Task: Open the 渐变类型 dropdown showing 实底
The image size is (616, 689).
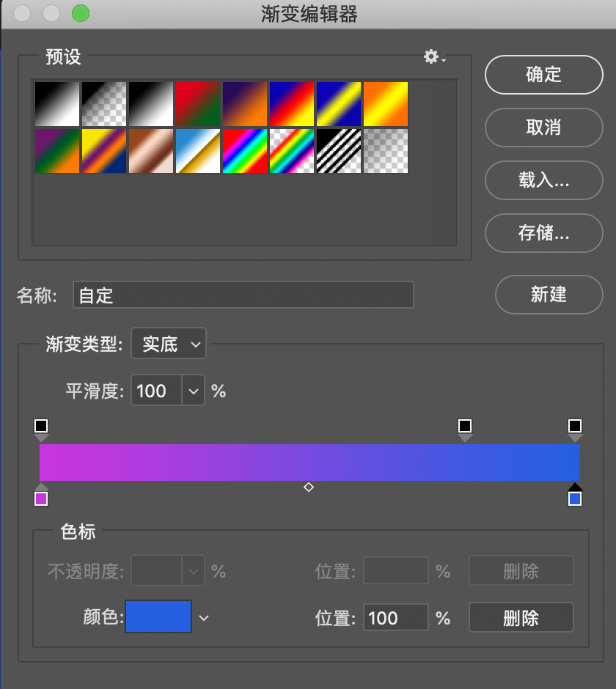Action: click(x=169, y=343)
